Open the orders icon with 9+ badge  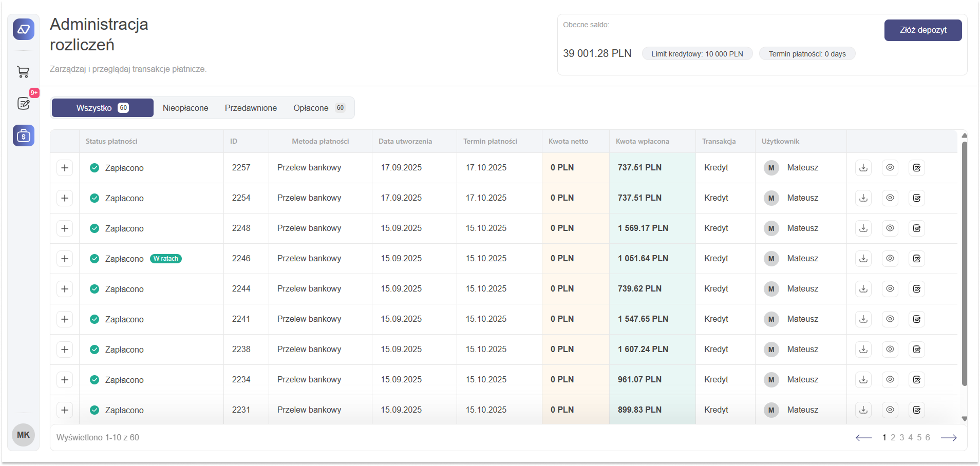24,104
